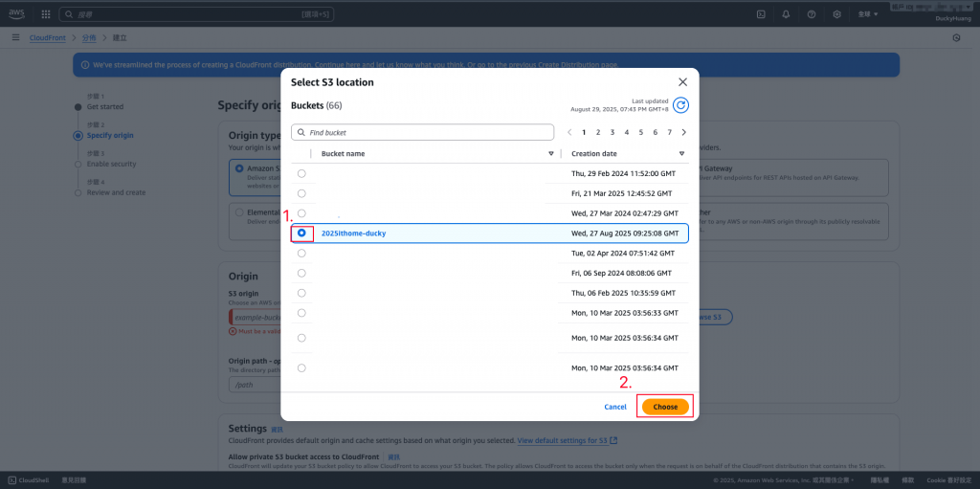Open the 條款 footer link
This screenshot has width=980, height=489.
909,480
